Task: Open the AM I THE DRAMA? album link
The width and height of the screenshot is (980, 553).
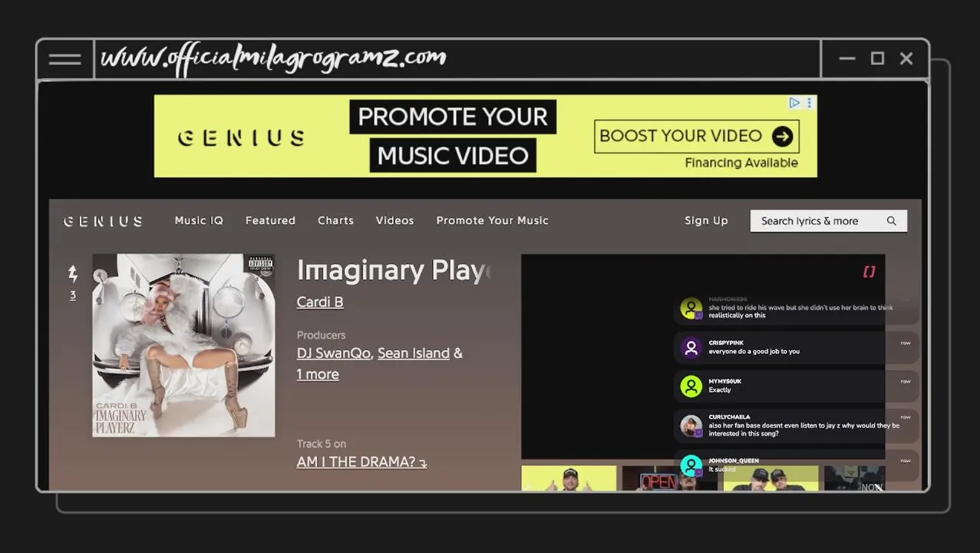Action: tap(362, 462)
